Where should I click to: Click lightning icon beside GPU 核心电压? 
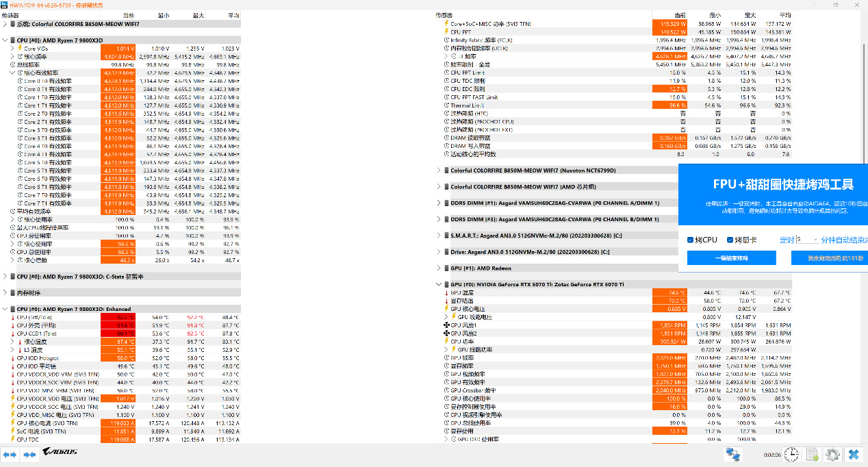tap(446, 309)
